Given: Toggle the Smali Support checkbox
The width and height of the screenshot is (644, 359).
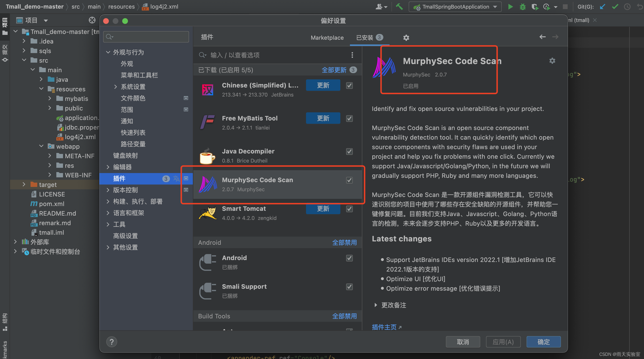Looking at the screenshot, I should [349, 287].
